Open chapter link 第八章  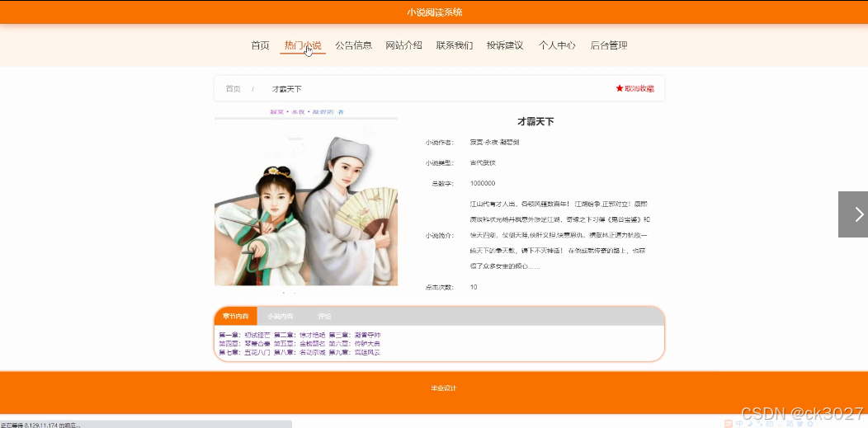coord(300,352)
